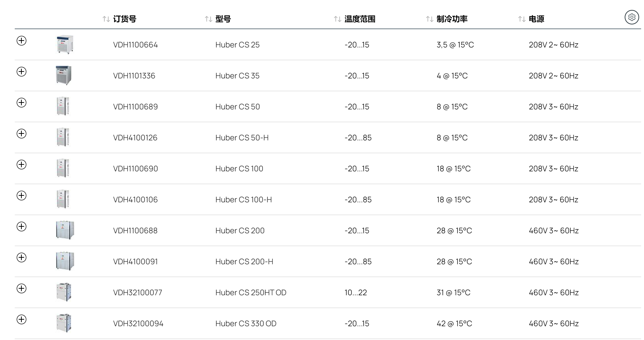Open the Huber CS 35 product thumbnail
Screen dimensions: 644x340
64,75
